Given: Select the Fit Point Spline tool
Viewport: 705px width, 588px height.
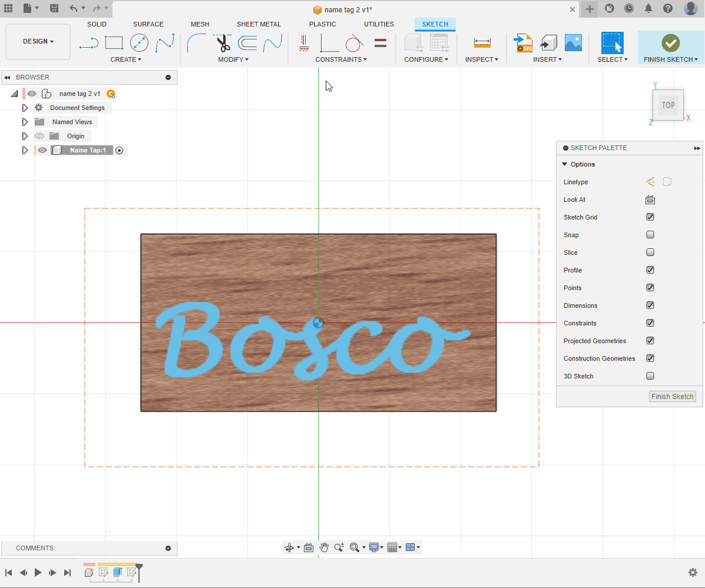Looking at the screenshot, I should click(x=165, y=43).
